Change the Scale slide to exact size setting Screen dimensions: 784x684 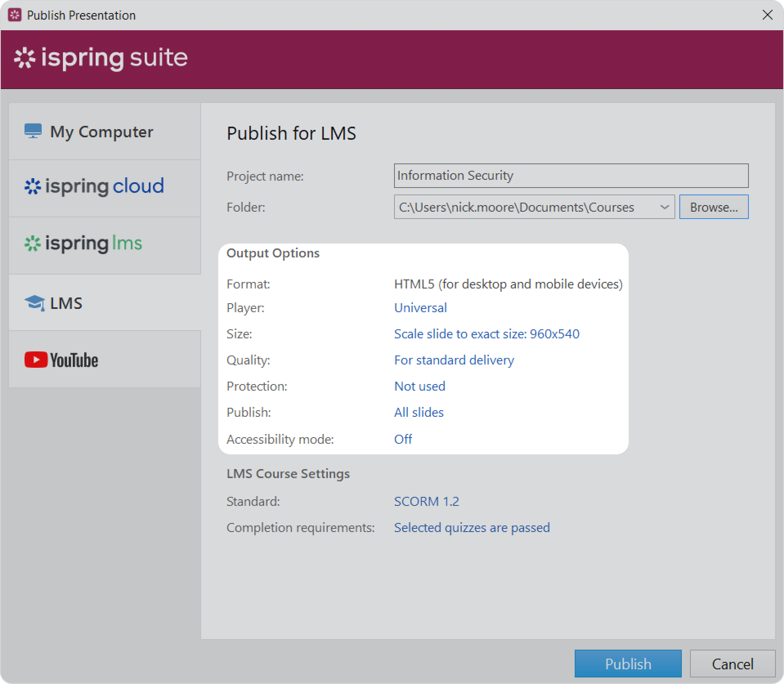point(486,334)
